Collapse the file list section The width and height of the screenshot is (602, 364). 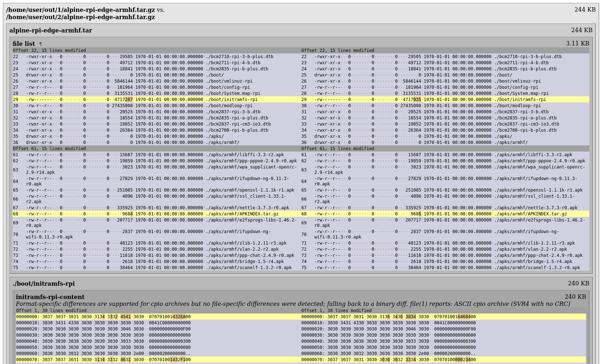24,44
